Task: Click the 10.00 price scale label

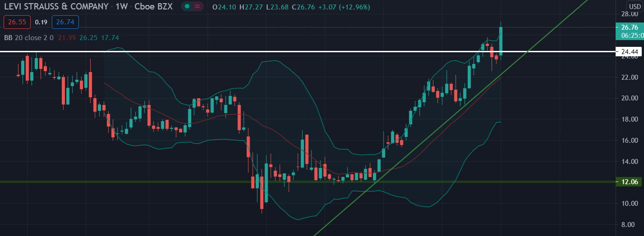Action: (x=629, y=204)
